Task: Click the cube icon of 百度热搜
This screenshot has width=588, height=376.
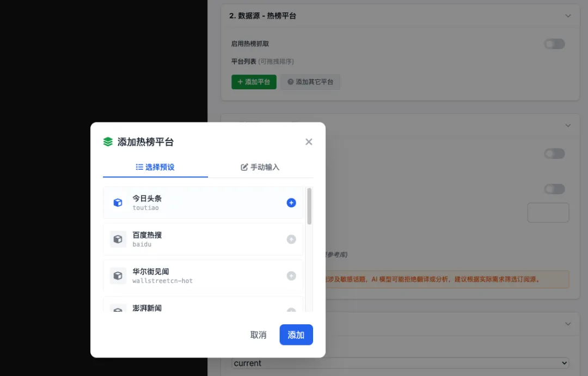Action: [x=118, y=239]
